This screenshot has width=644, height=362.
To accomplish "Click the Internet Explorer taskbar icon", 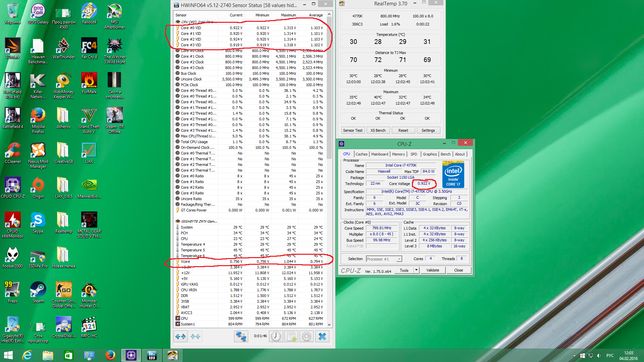I will [x=27, y=355].
